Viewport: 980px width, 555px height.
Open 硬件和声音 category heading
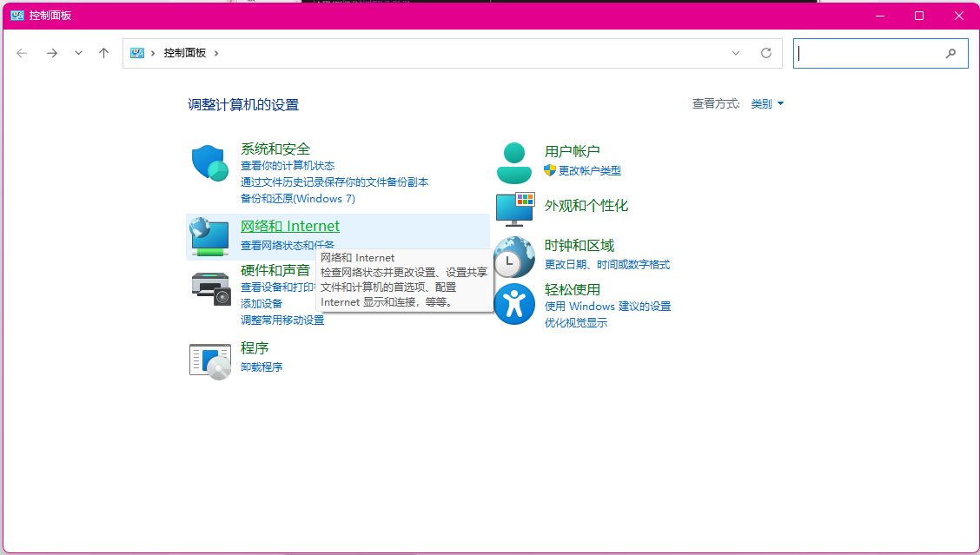point(275,270)
